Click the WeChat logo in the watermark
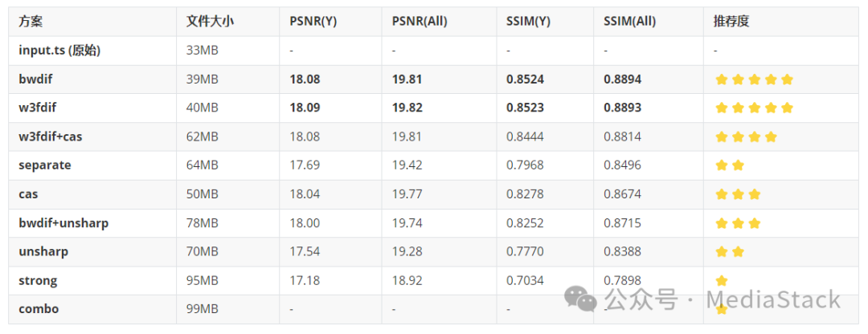Viewport: 868px width, 334px height. pos(580,299)
